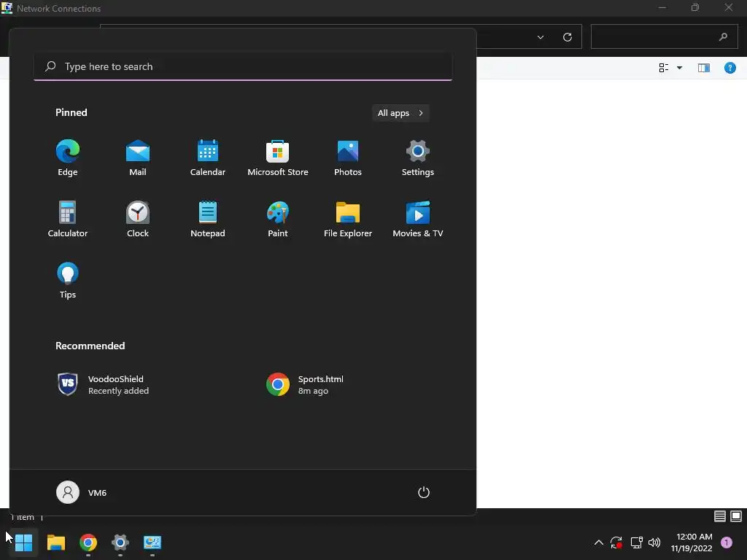Open the notification badge in the taskbar
This screenshot has width=747, height=560.
point(727,542)
